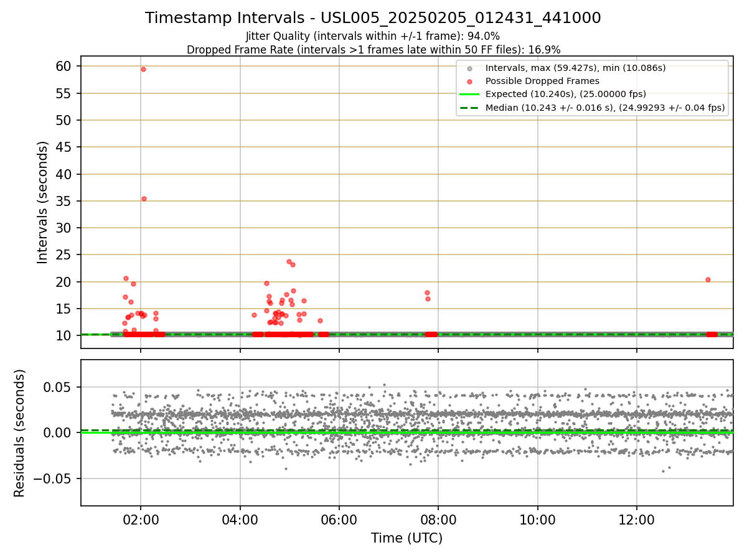Click the residuals tick label '−0.05'
747x560 pixels.
tap(54, 478)
